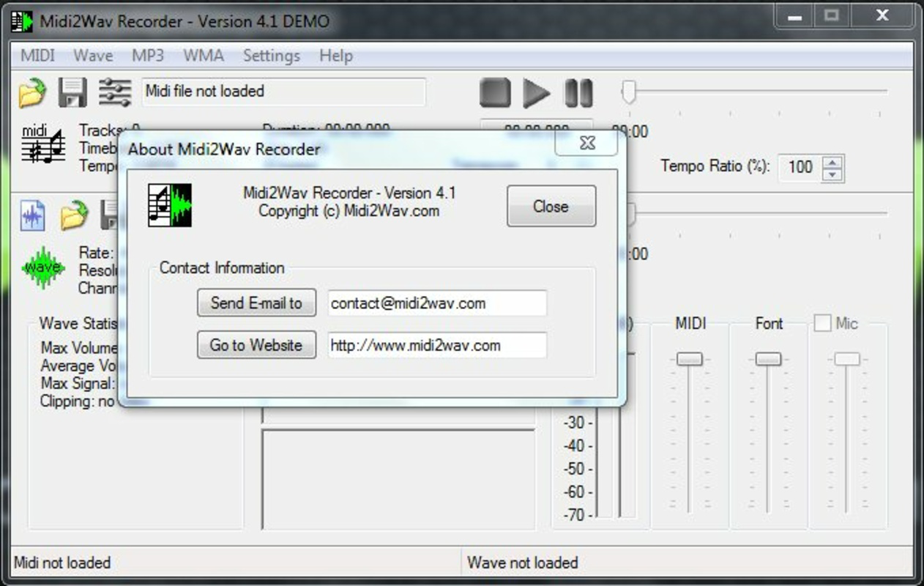
Task: Click the app icon in title bar
Action: (22, 21)
